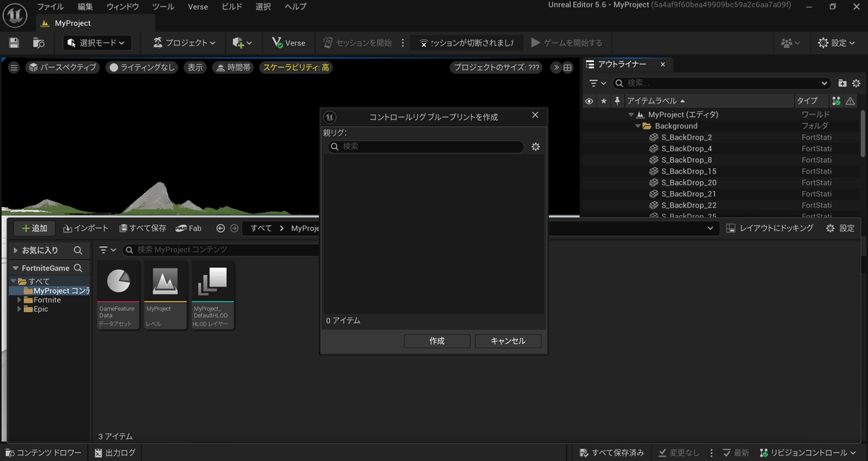
Task: Click the forward history arrow in content drawer
Action: (234, 229)
